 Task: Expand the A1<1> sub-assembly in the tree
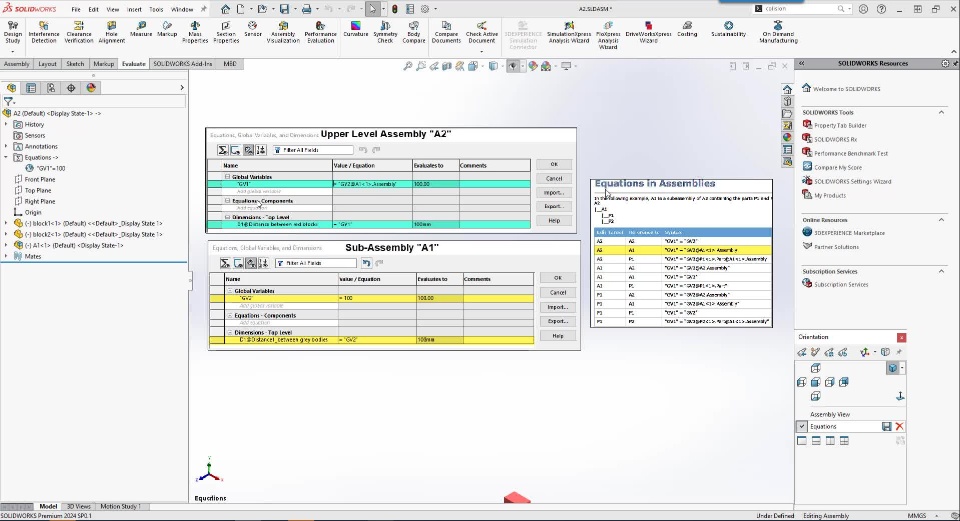click(6, 246)
